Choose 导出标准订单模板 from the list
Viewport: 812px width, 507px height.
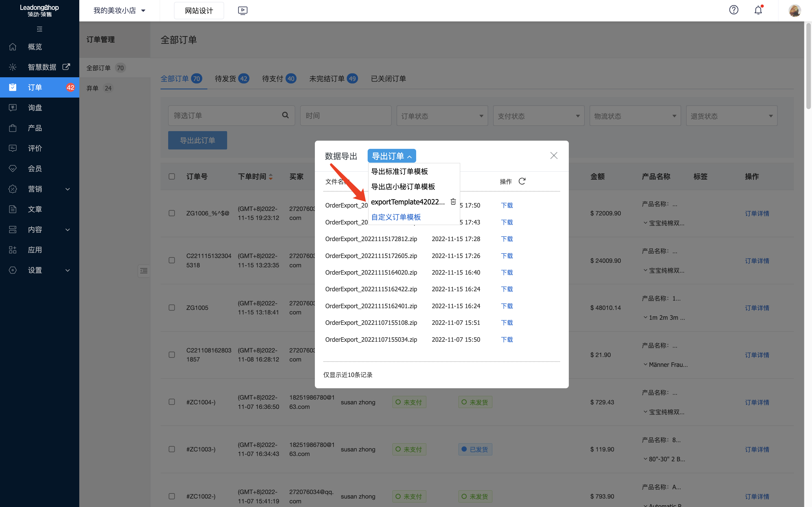pos(400,171)
